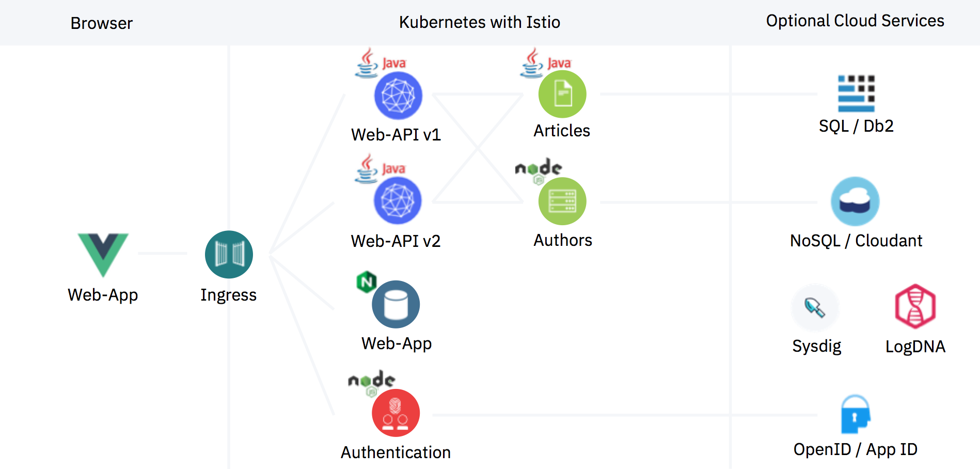Image resolution: width=980 pixels, height=469 pixels.
Task: Click the Web-API v2 label
Action: [x=396, y=241]
